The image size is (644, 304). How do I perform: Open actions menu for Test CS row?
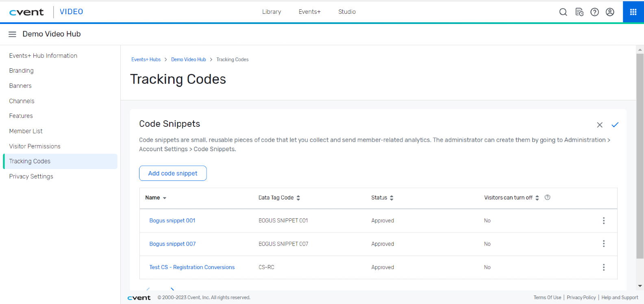point(603,267)
